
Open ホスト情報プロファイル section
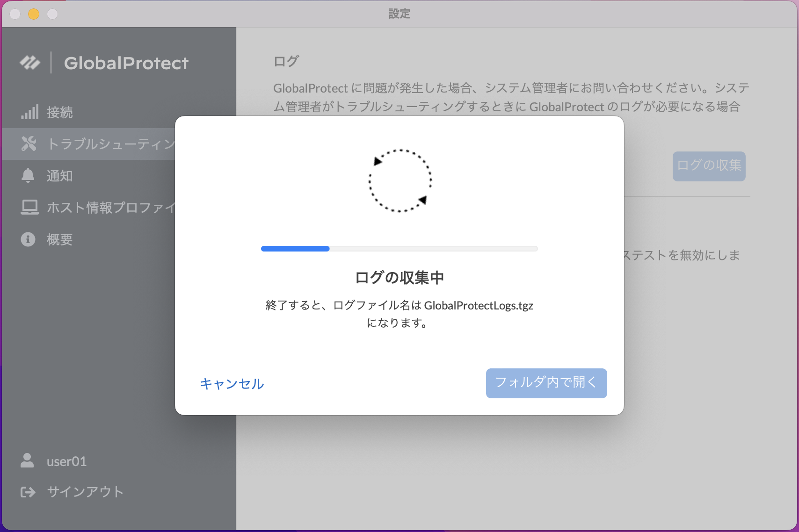tap(89, 208)
